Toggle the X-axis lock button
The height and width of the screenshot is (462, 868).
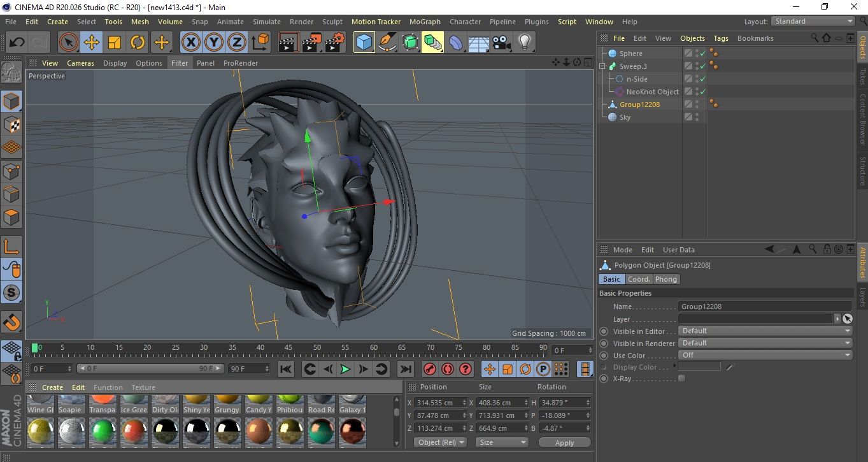coord(190,43)
